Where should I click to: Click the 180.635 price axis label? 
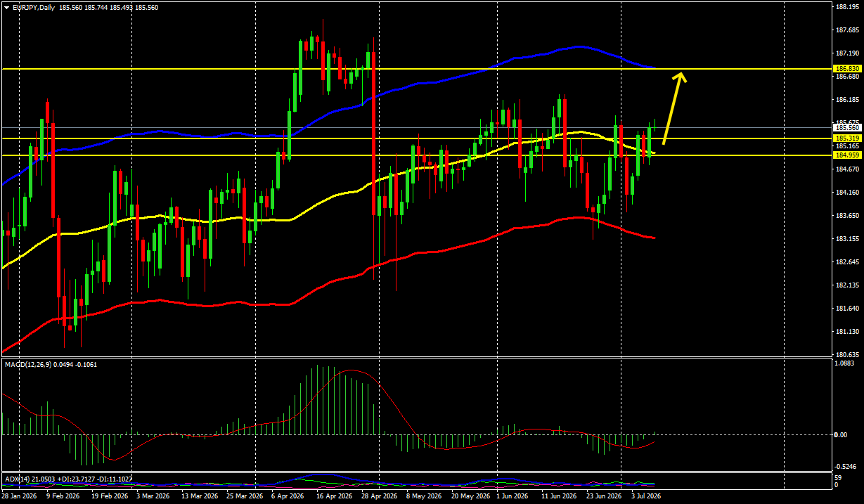point(847,354)
